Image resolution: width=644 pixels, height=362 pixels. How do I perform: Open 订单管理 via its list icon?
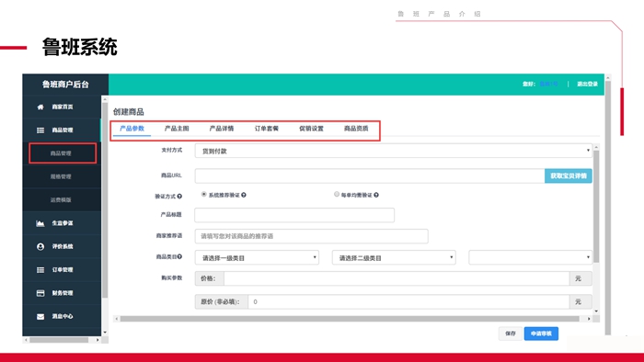[40, 270]
